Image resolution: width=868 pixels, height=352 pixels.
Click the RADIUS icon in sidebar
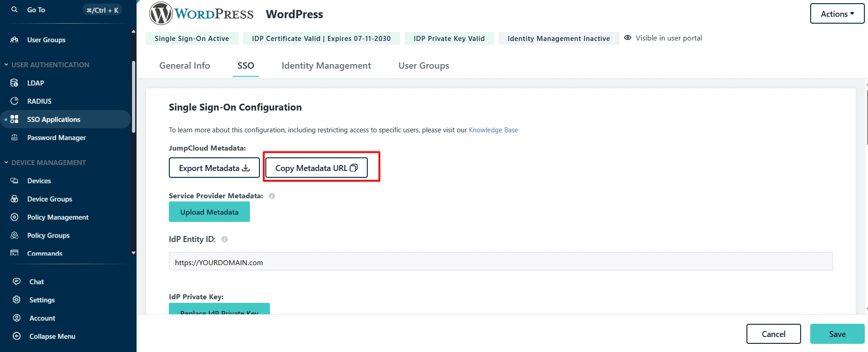click(15, 101)
